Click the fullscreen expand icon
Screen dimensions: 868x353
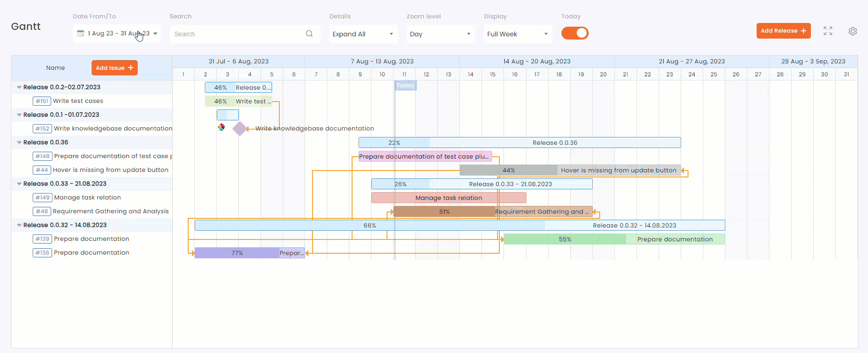pyautogui.click(x=827, y=31)
